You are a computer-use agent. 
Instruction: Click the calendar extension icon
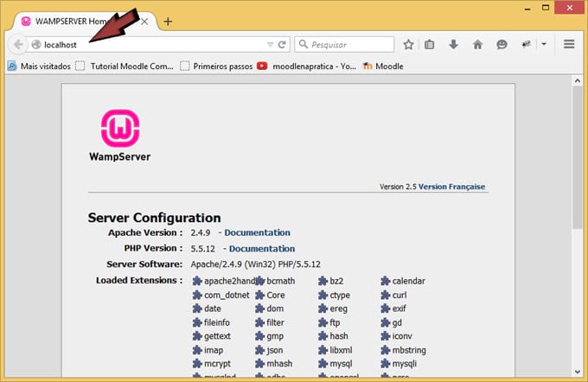(x=386, y=281)
